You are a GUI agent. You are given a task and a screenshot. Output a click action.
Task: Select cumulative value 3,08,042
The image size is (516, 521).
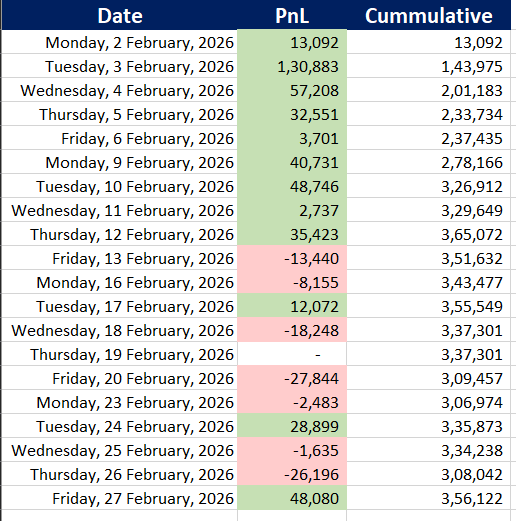429,474
